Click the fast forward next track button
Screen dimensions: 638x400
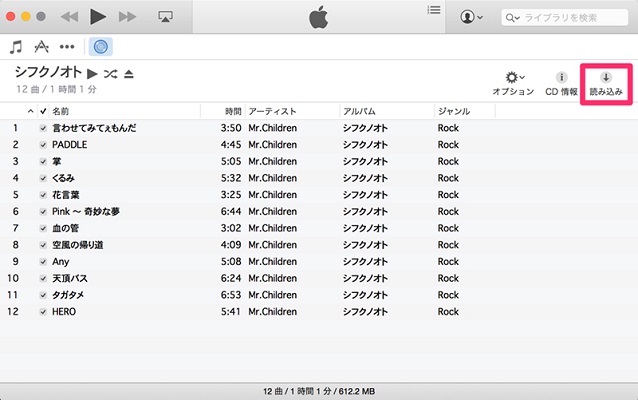[x=127, y=17]
